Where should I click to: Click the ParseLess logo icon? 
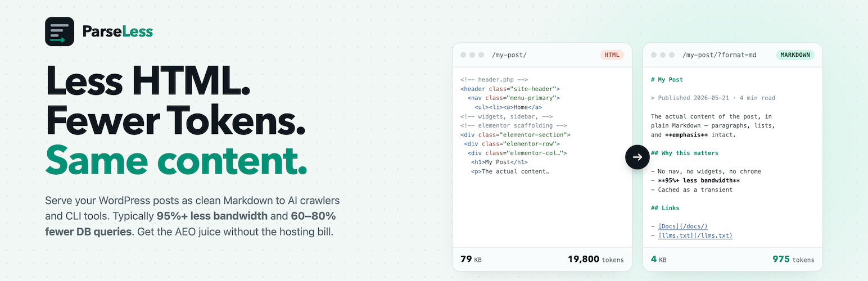pos(60,31)
